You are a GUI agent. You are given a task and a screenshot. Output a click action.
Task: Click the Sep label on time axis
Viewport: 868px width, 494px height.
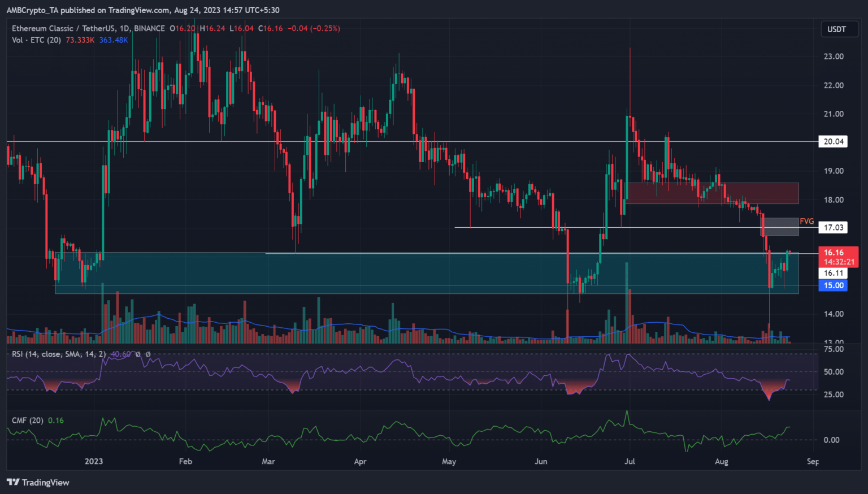click(x=813, y=462)
